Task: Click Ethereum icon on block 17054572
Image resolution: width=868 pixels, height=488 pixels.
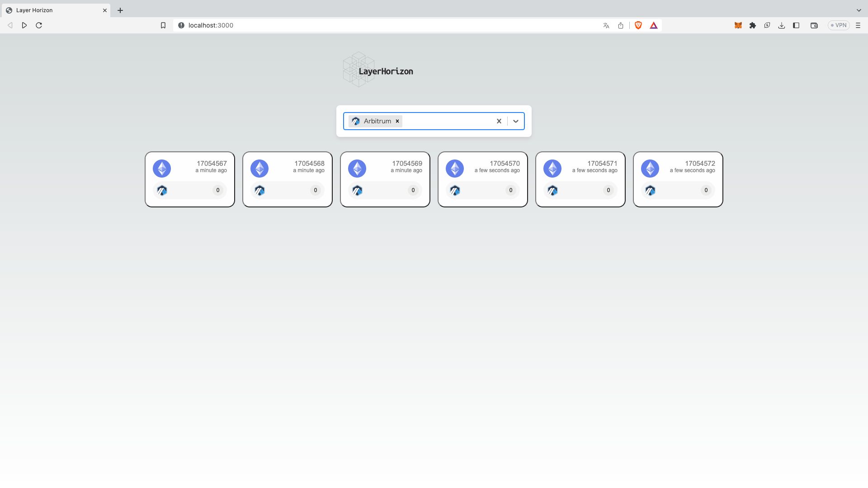Action: (x=650, y=169)
